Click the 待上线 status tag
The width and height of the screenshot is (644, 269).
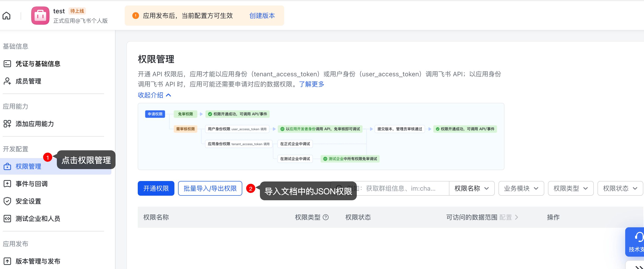click(77, 11)
